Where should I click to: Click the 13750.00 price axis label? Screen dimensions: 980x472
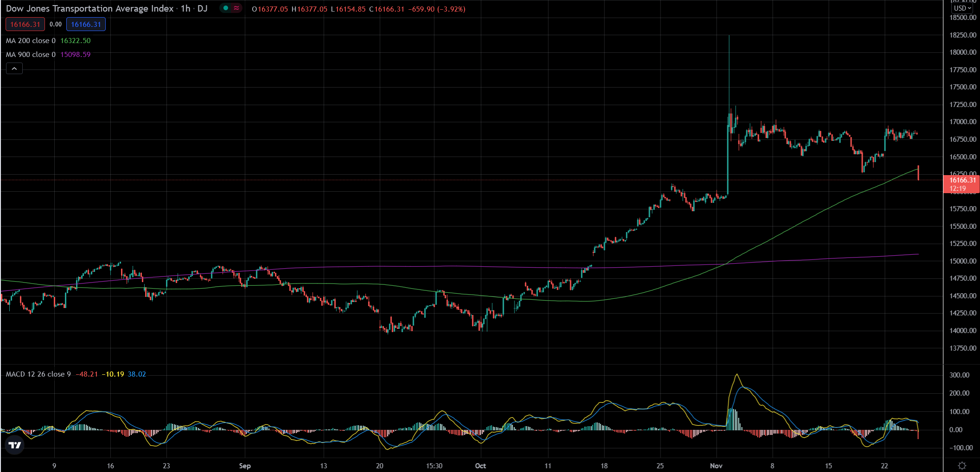point(963,348)
